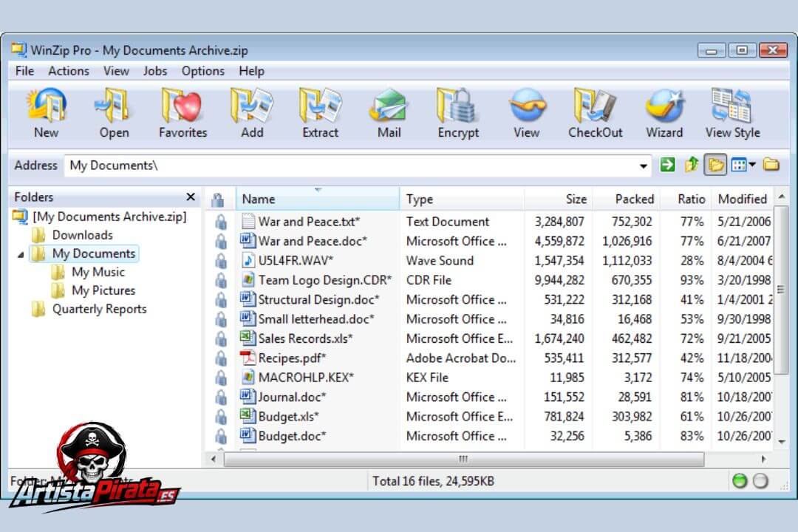Click the horizontal scrollbar left arrow
Viewport: 798px width, 532px height.
214,459
